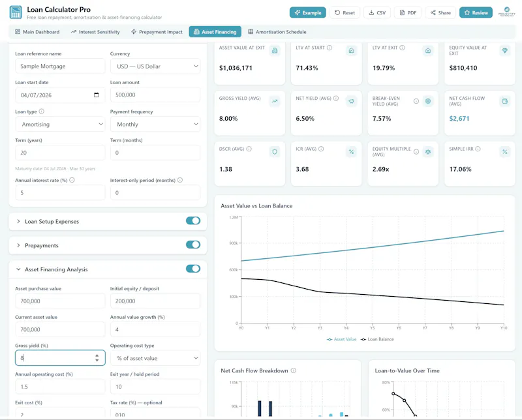Click the Equity Value at Exit diamond icon
The height and width of the screenshot is (420, 522).
click(504, 51)
